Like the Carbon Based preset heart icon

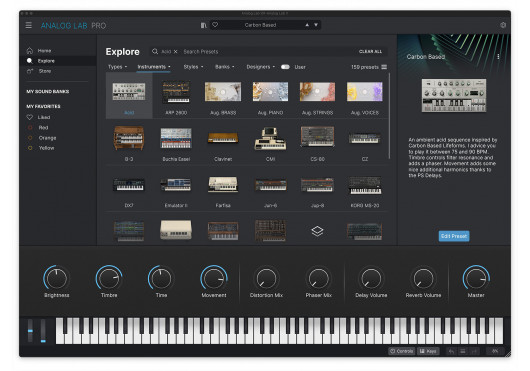[215, 25]
